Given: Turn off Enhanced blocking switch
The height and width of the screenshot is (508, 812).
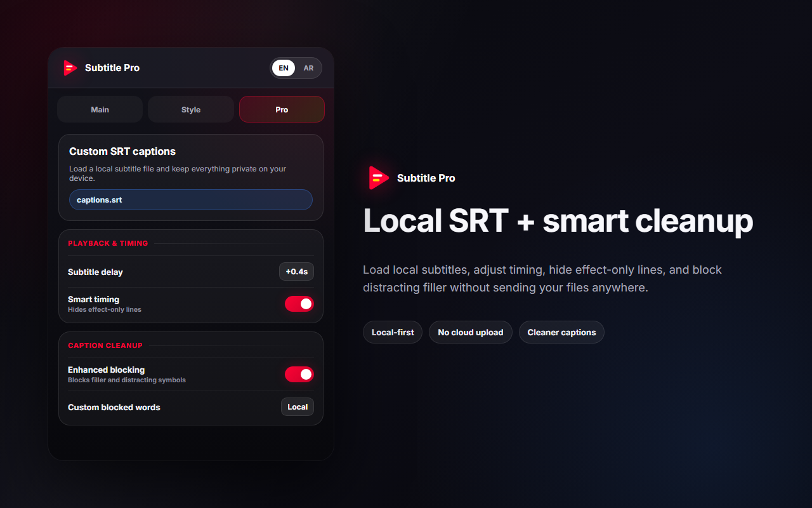Looking at the screenshot, I should (299, 375).
